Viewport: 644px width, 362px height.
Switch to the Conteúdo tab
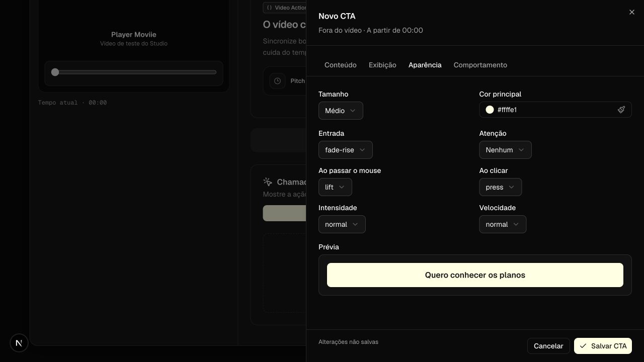coord(341,65)
